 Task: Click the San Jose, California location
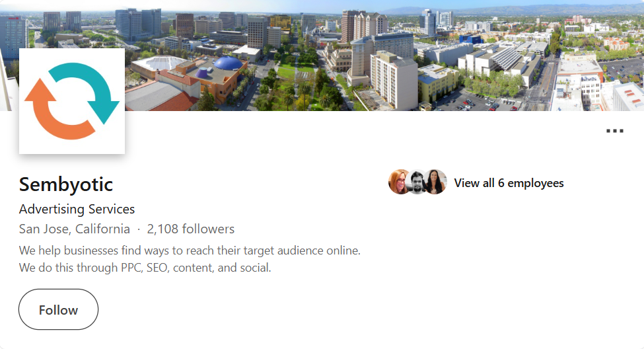pyautogui.click(x=75, y=229)
